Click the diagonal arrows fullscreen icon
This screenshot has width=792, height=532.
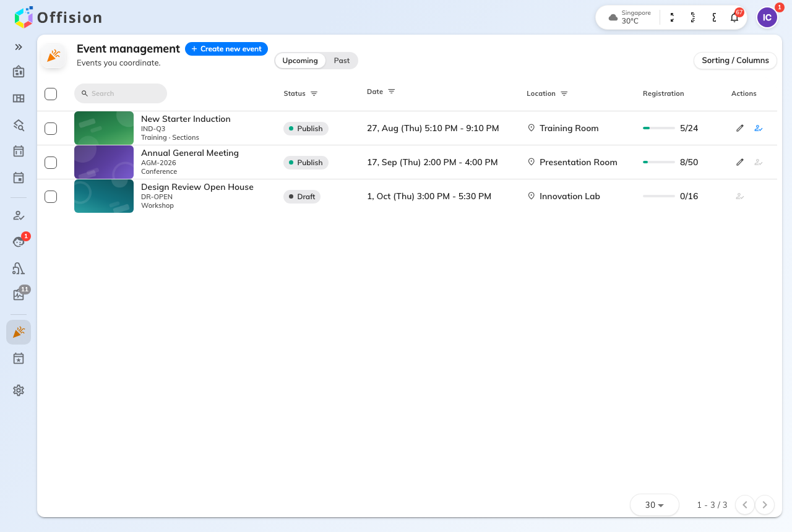click(x=672, y=17)
